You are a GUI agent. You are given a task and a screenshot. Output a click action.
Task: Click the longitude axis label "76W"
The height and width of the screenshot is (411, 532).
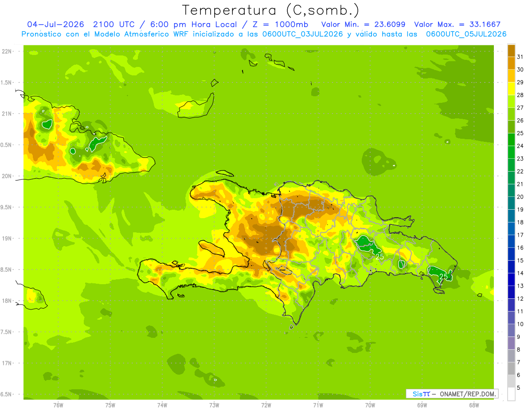pos(58,405)
